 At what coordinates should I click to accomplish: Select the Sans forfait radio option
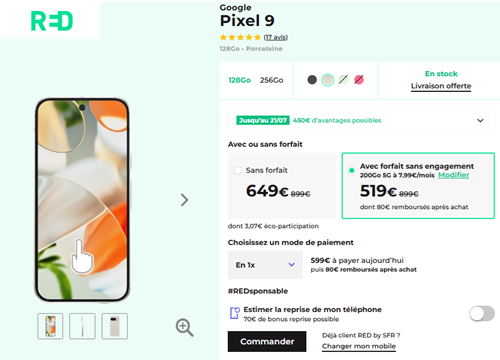[238, 170]
